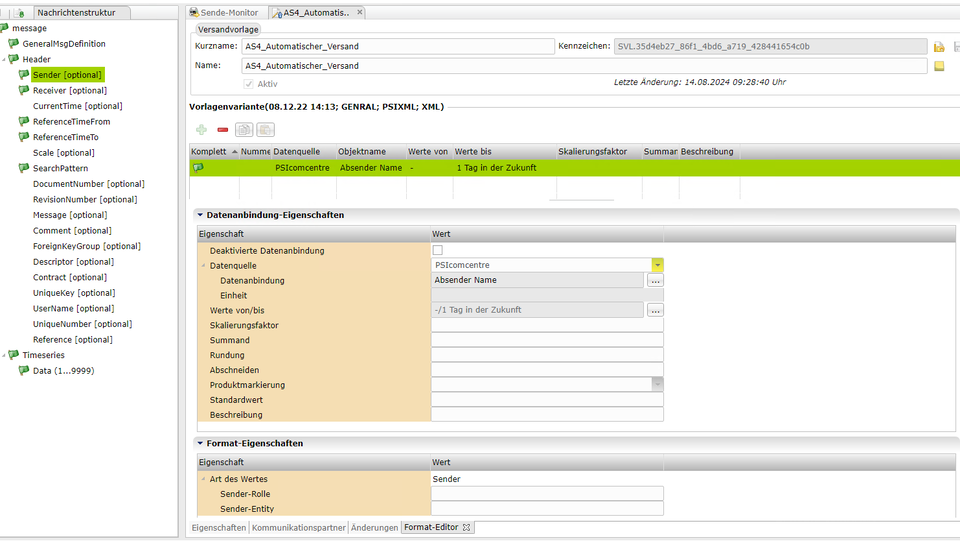The width and height of the screenshot is (960, 541).
Task: Open browse button for Datenanbindung
Action: (655, 281)
